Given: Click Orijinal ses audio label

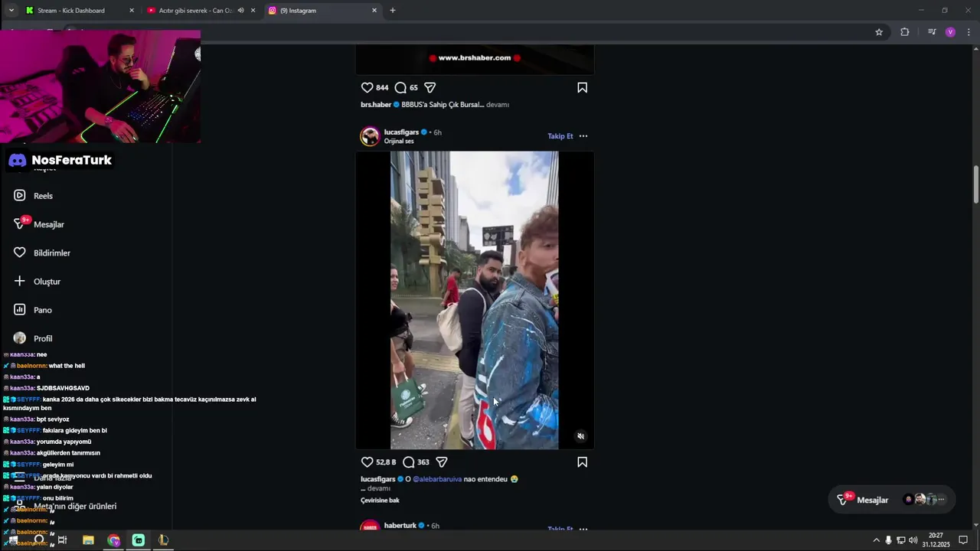Looking at the screenshot, I should (x=399, y=141).
